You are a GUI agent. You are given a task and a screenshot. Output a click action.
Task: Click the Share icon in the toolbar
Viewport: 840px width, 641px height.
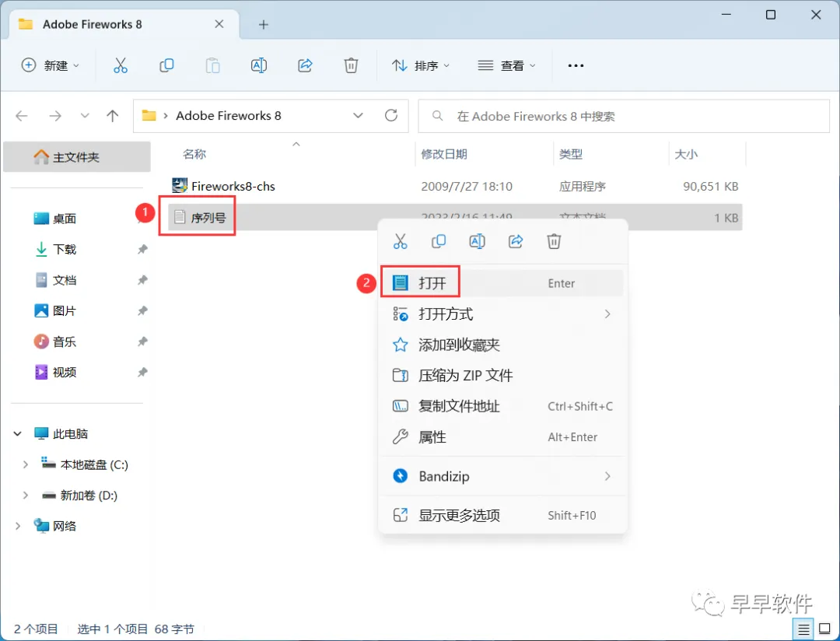click(x=305, y=65)
